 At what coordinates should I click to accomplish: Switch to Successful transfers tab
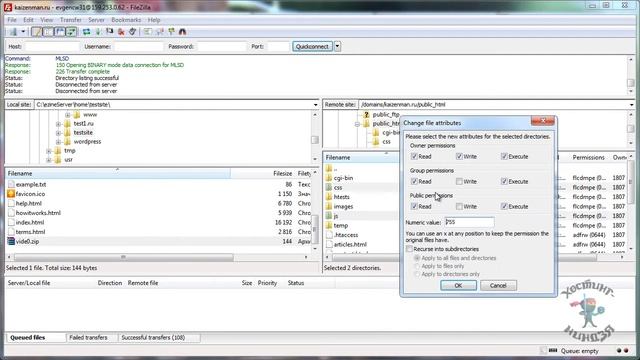(153, 338)
